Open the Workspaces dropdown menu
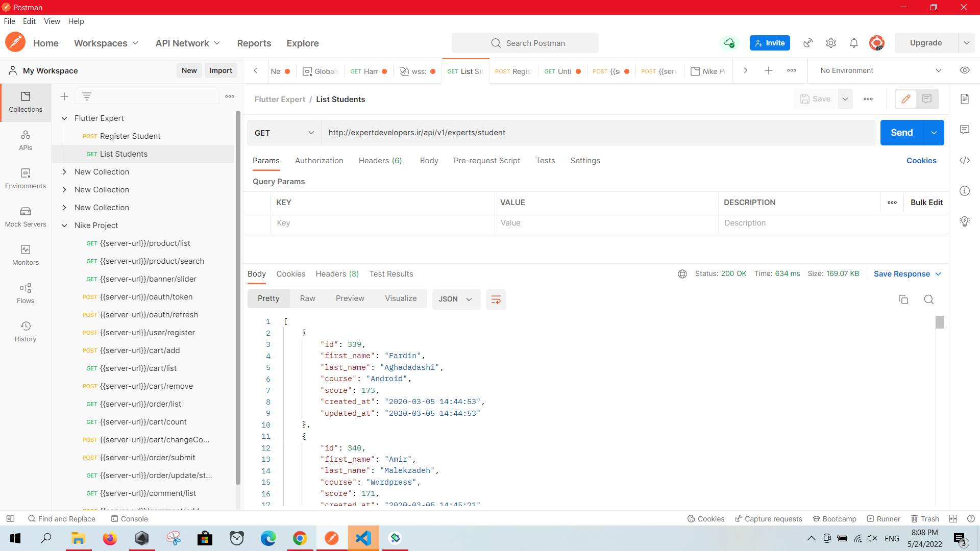 pyautogui.click(x=106, y=43)
